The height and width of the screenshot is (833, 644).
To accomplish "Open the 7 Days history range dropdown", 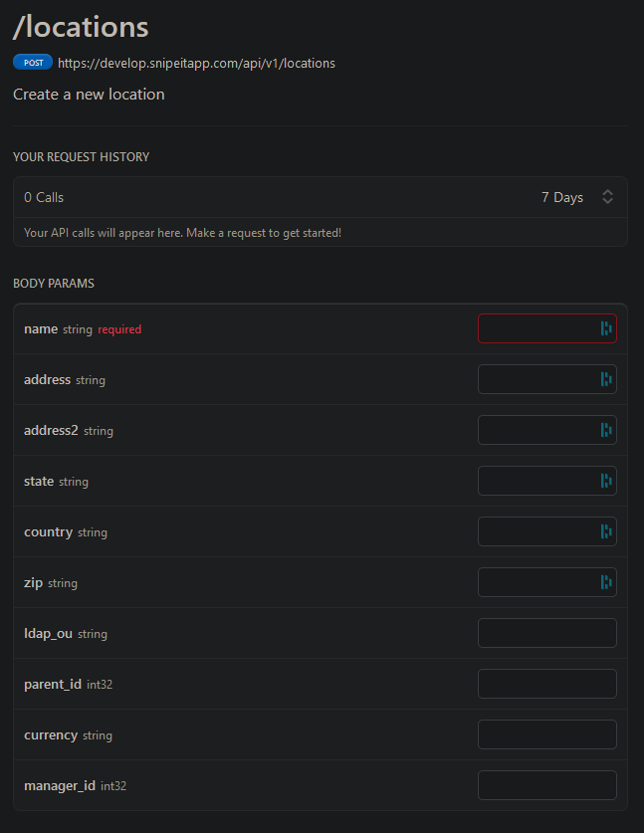I will [562, 197].
